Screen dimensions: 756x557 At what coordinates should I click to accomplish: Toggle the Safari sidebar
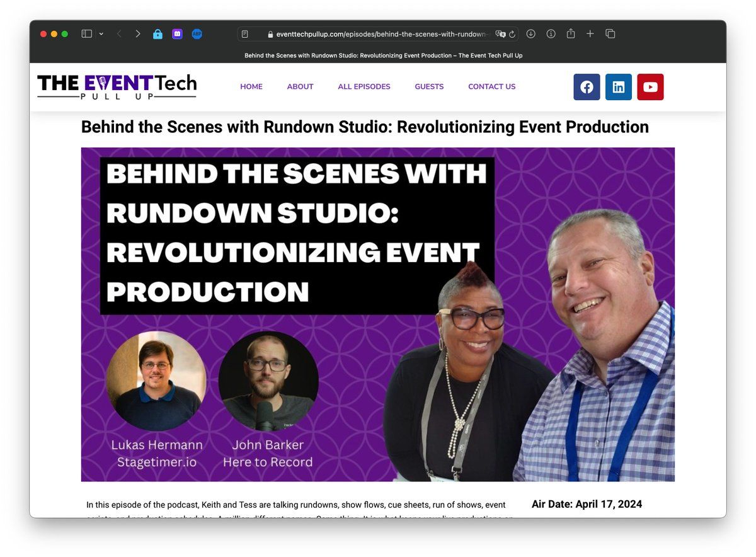87,34
